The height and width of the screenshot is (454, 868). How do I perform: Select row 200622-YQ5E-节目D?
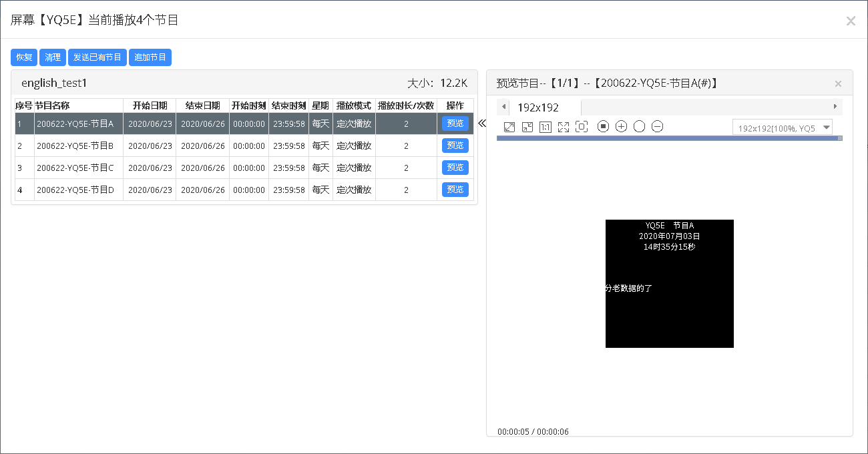(x=244, y=190)
